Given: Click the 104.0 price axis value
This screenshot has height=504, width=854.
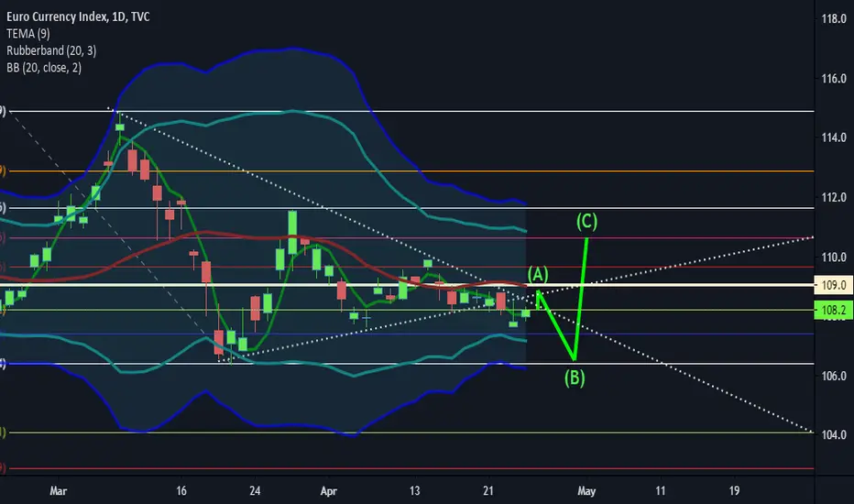Looking at the screenshot, I should click(833, 434).
